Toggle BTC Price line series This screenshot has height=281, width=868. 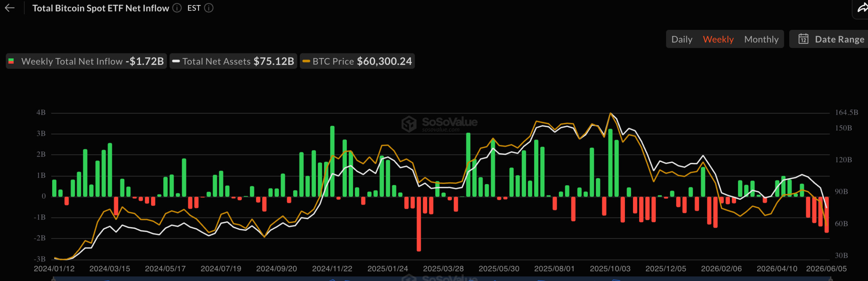357,61
